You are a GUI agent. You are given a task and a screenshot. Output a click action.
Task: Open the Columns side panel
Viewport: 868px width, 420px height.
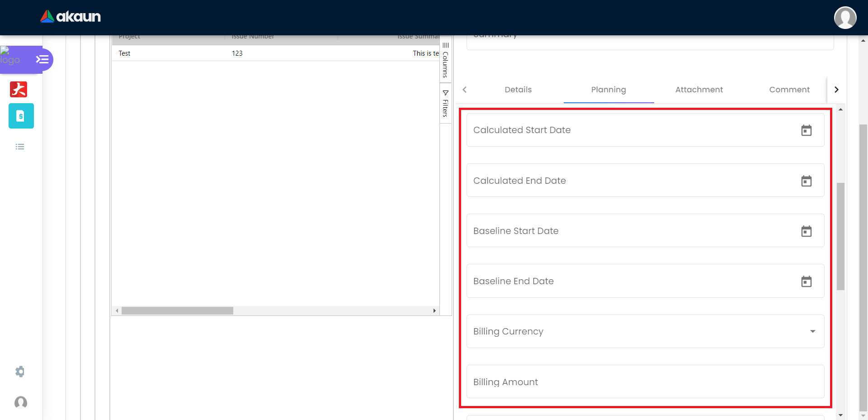click(x=445, y=60)
